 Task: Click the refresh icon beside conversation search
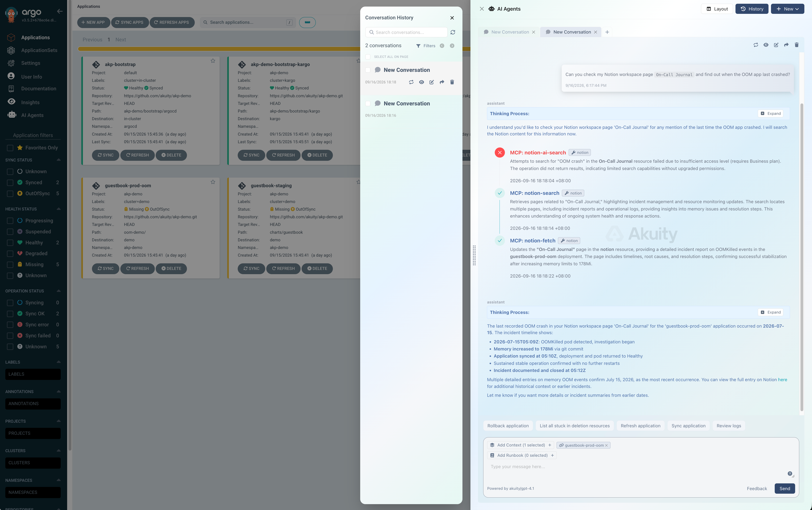[x=453, y=32]
